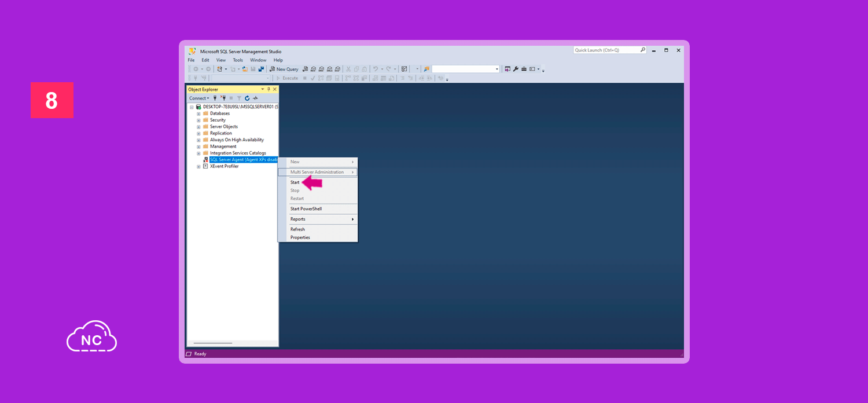Image resolution: width=868 pixels, height=403 pixels.
Task: Click the Ready status bar text
Action: 200,354
